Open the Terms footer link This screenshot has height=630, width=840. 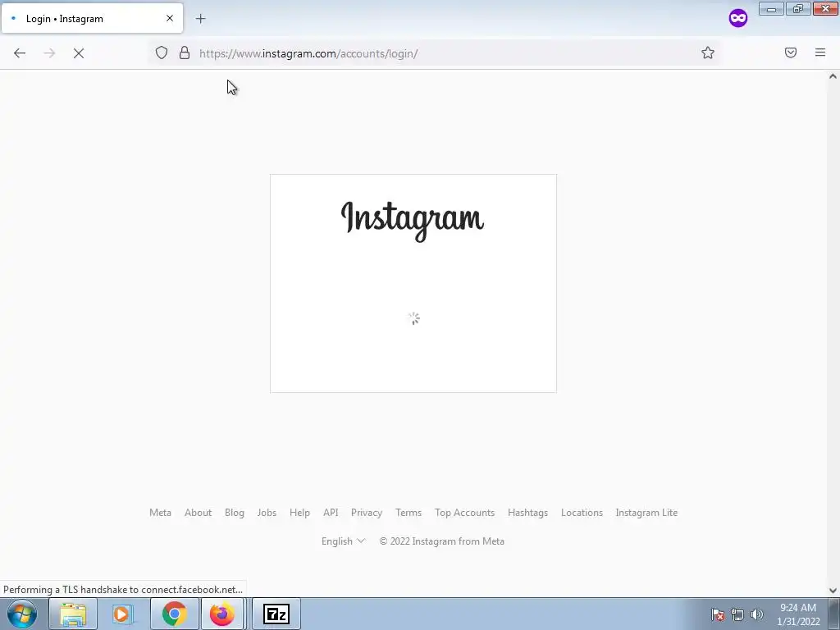pyautogui.click(x=409, y=513)
